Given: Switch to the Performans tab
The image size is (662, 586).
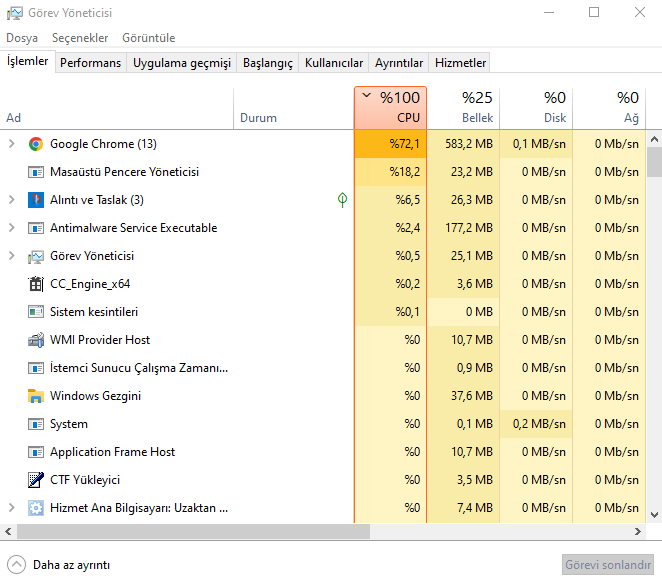Looking at the screenshot, I should pos(90,63).
